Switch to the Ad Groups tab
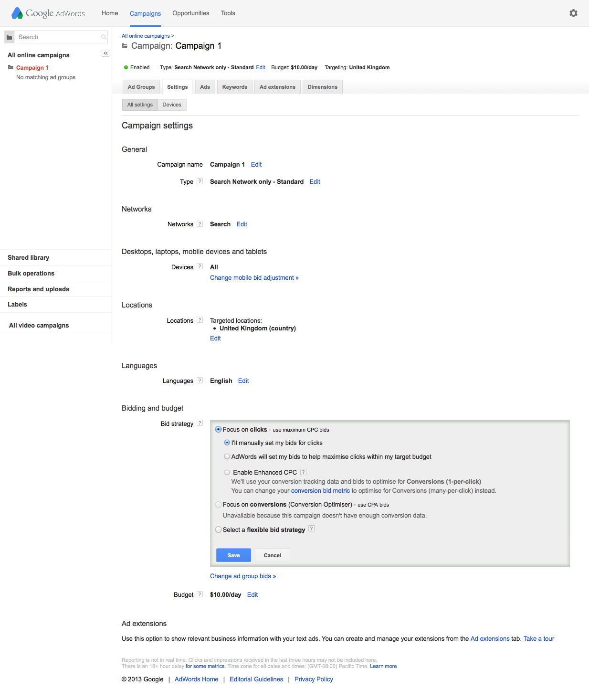This screenshot has width=589, height=700. tap(141, 87)
